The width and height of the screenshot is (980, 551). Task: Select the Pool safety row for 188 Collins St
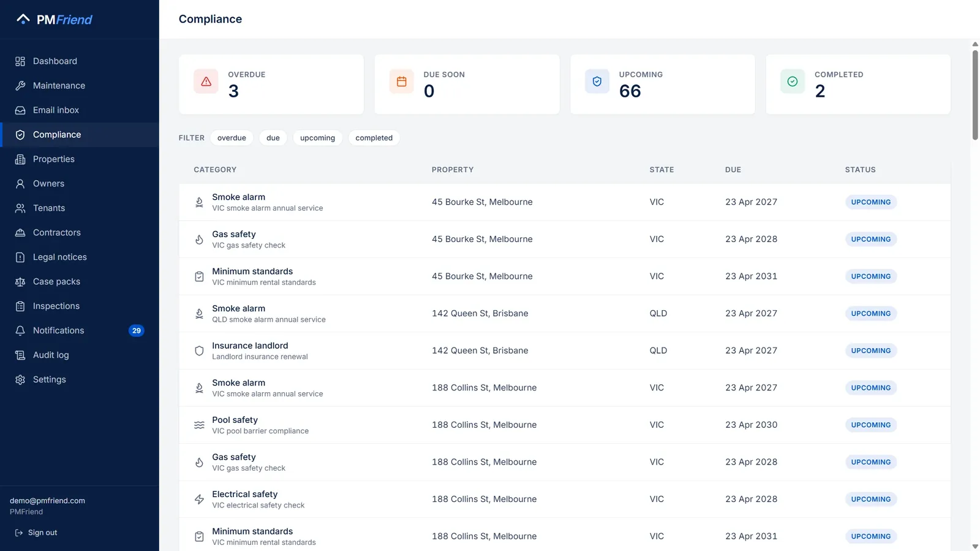(565, 425)
